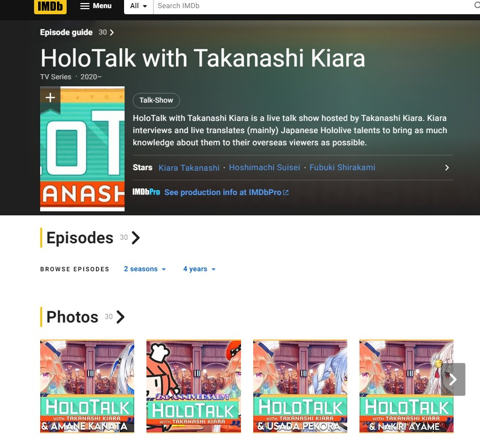
Task: Expand full Stars list arrow
Action: pyautogui.click(x=447, y=168)
